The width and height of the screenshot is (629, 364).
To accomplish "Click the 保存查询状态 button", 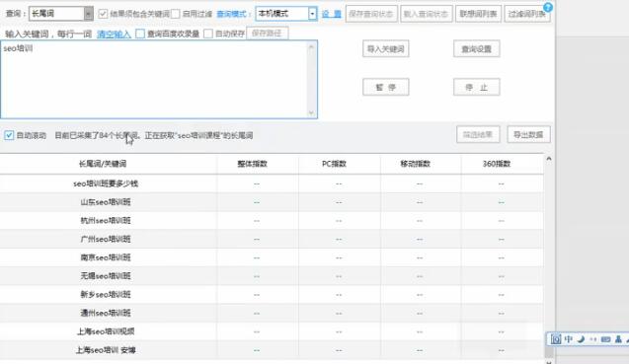I will [x=371, y=14].
